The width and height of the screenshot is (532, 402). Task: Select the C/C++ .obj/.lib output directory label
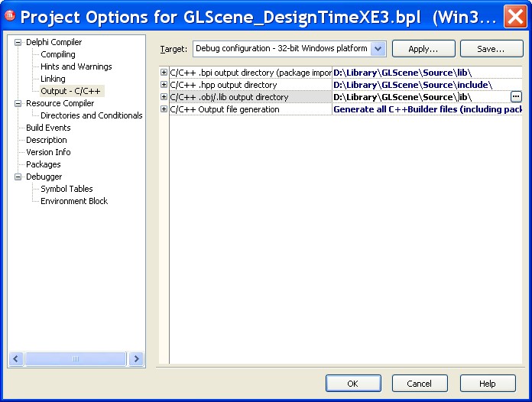[229, 97]
